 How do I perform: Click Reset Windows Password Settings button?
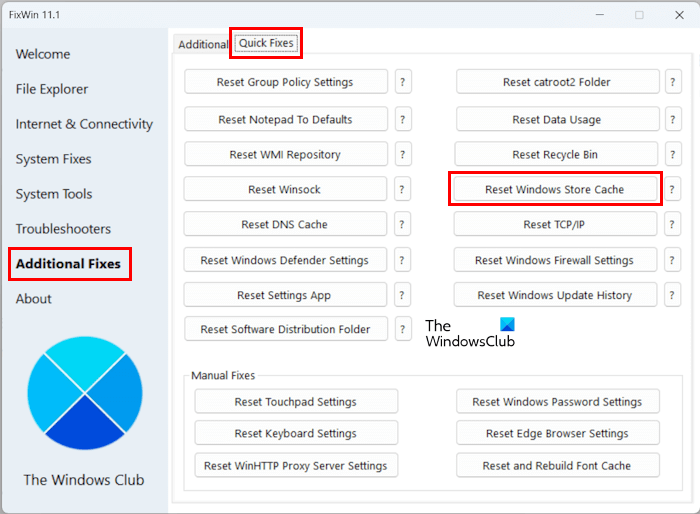point(558,401)
